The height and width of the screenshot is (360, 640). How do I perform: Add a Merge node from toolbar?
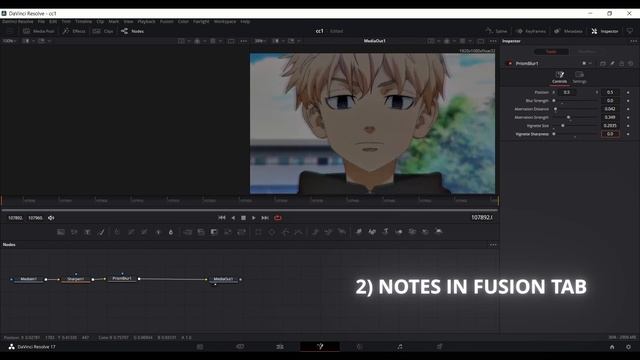tap(187, 232)
